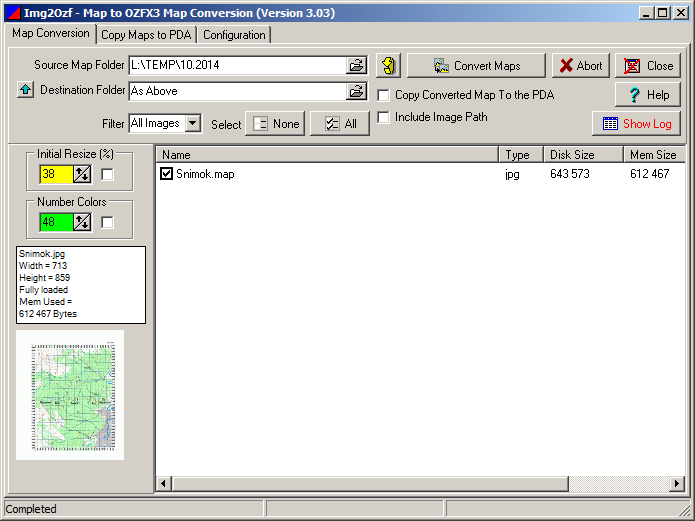Click the Number Colors spinner icon
The height and width of the screenshot is (521, 695).
click(82, 222)
